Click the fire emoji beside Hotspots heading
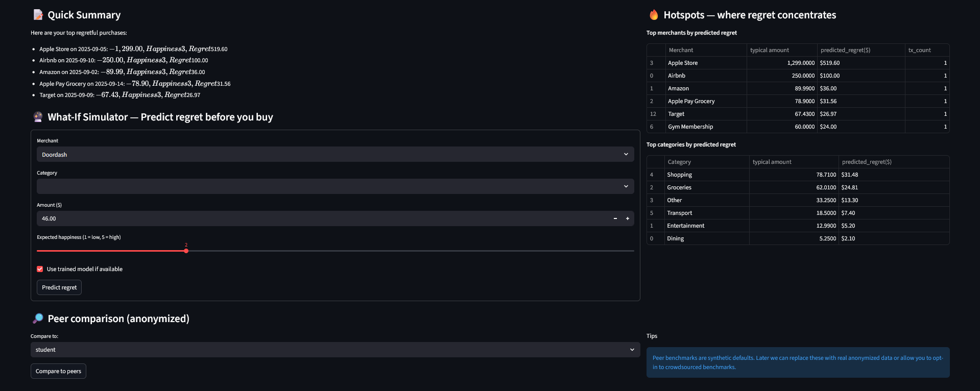The width and height of the screenshot is (980, 391). tap(654, 15)
